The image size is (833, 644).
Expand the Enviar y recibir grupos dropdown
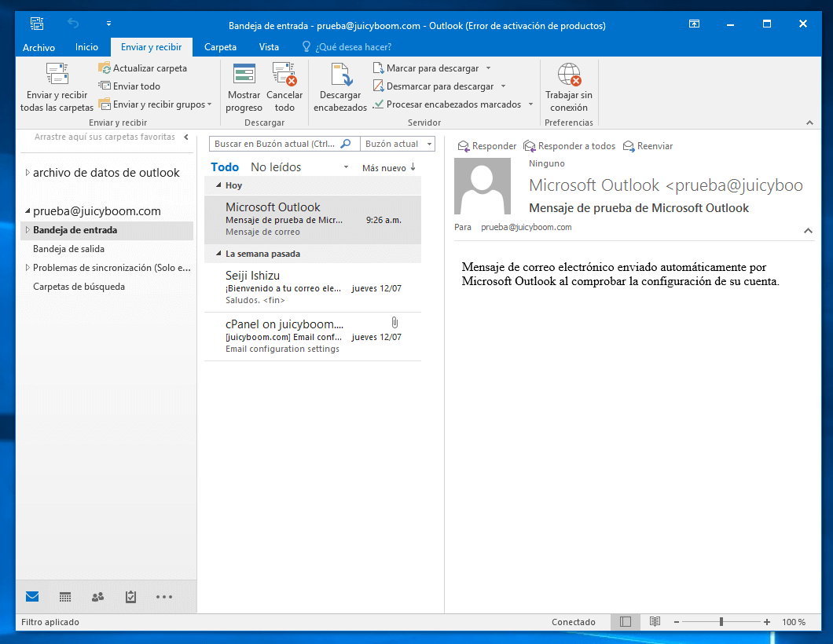pyautogui.click(x=209, y=104)
